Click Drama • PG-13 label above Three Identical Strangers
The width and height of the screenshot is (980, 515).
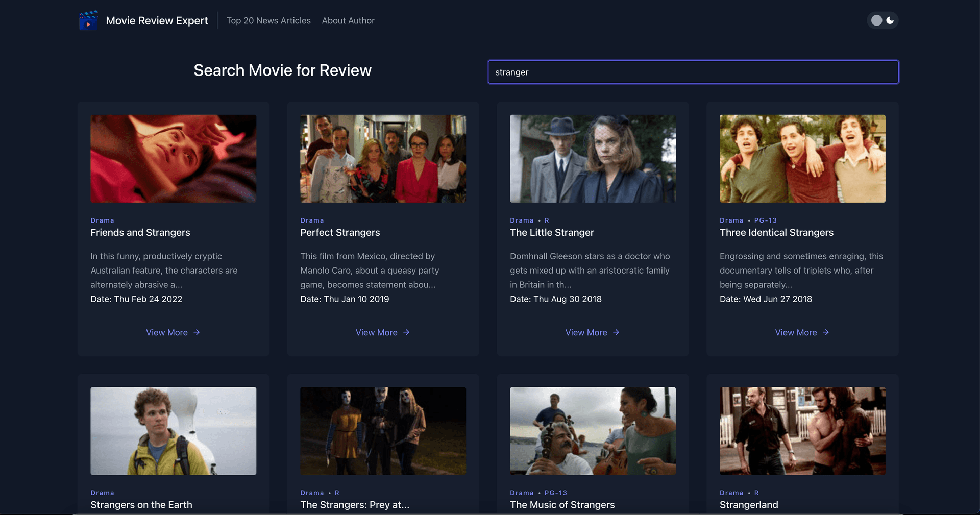(x=748, y=220)
